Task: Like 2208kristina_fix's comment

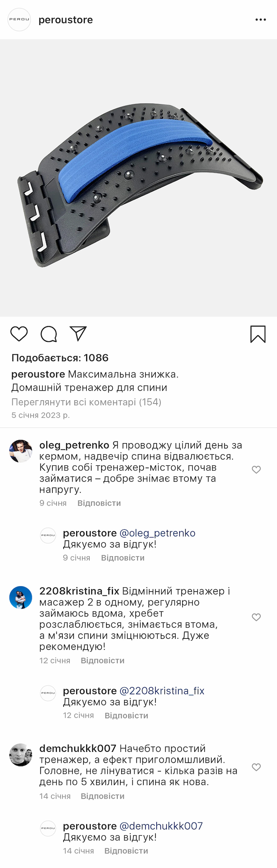Action: pyautogui.click(x=256, y=617)
